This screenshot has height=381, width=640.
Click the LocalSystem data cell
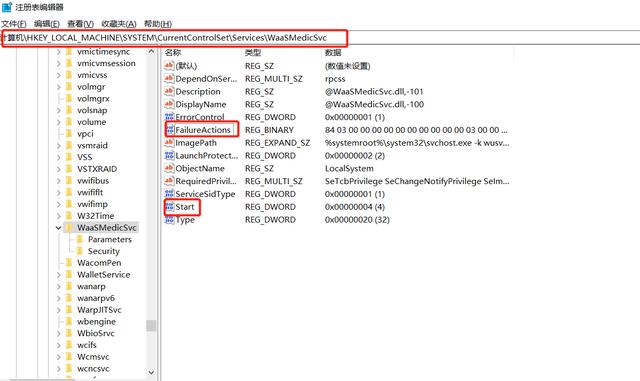coord(349,168)
